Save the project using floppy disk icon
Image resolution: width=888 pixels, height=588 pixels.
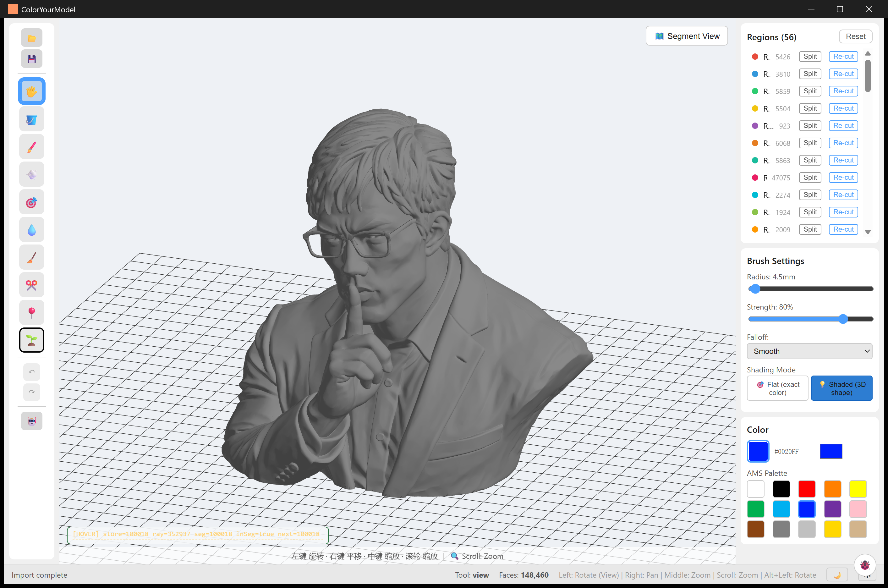pos(31,59)
